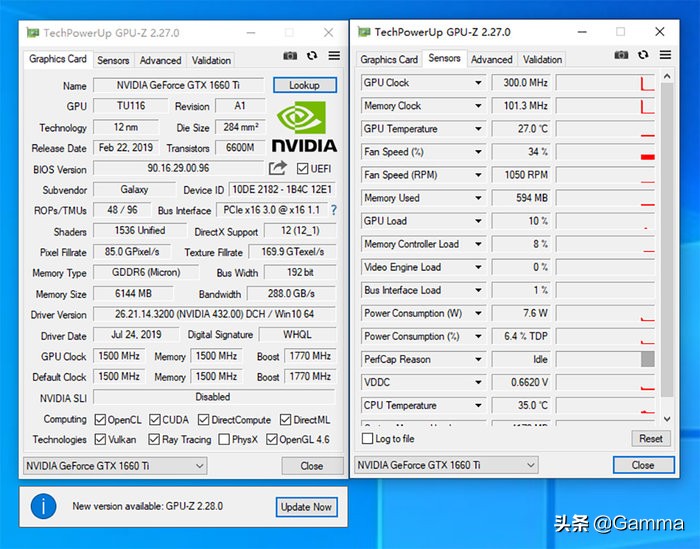This screenshot has width=700, height=549.
Task: Toggle the DirectML checkbox
Action: coord(286,420)
